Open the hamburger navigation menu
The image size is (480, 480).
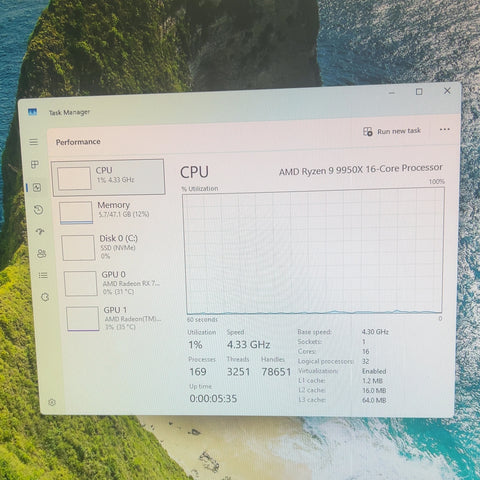point(34,142)
